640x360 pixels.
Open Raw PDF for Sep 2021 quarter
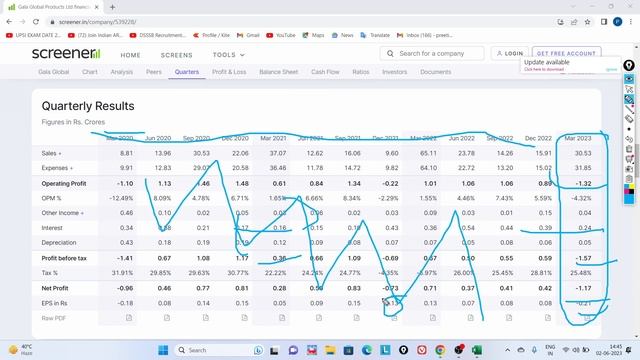(x=356, y=318)
